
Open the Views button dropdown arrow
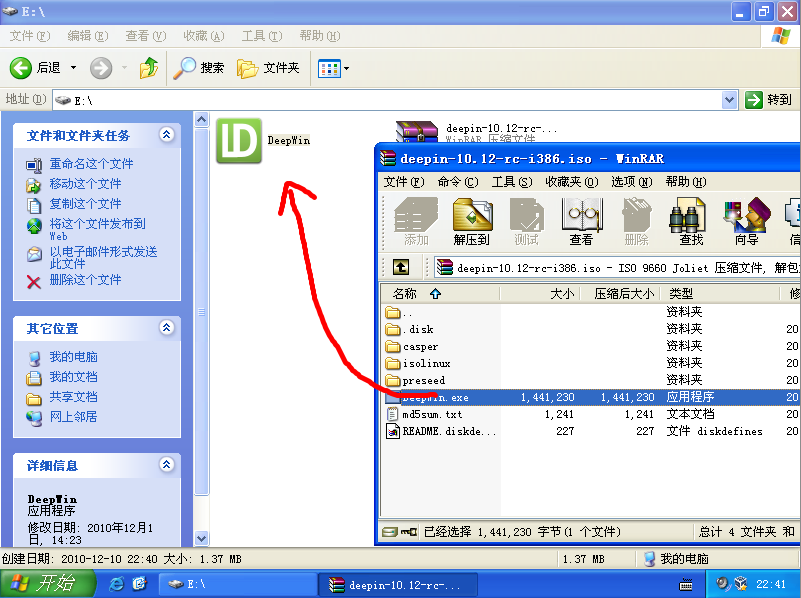[x=346, y=68]
